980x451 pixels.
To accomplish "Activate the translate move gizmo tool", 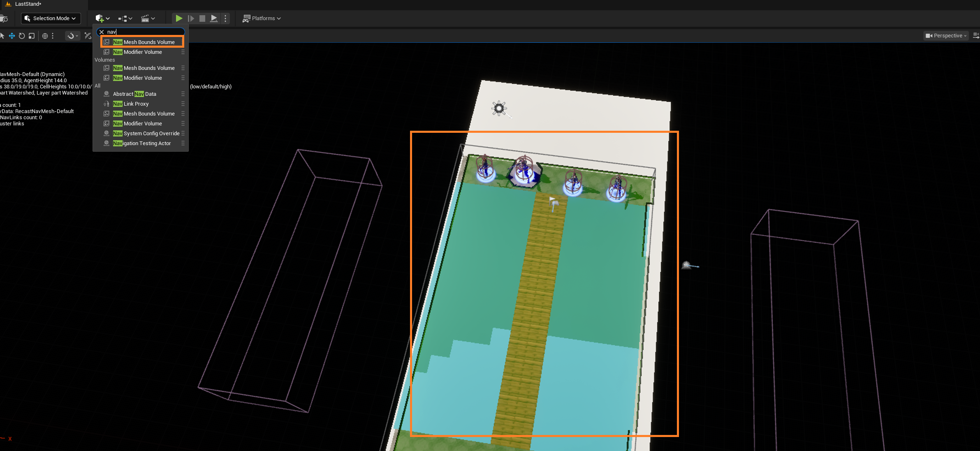I will click(12, 36).
